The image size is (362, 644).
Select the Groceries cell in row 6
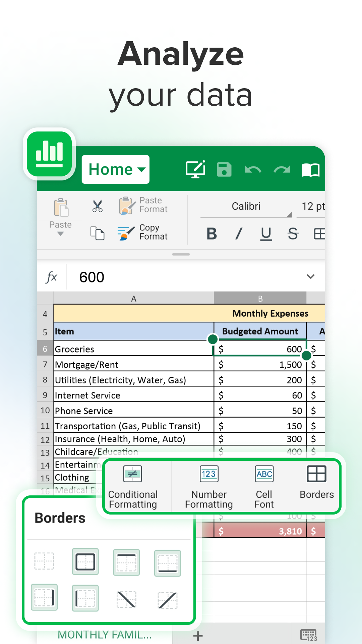coord(133,349)
